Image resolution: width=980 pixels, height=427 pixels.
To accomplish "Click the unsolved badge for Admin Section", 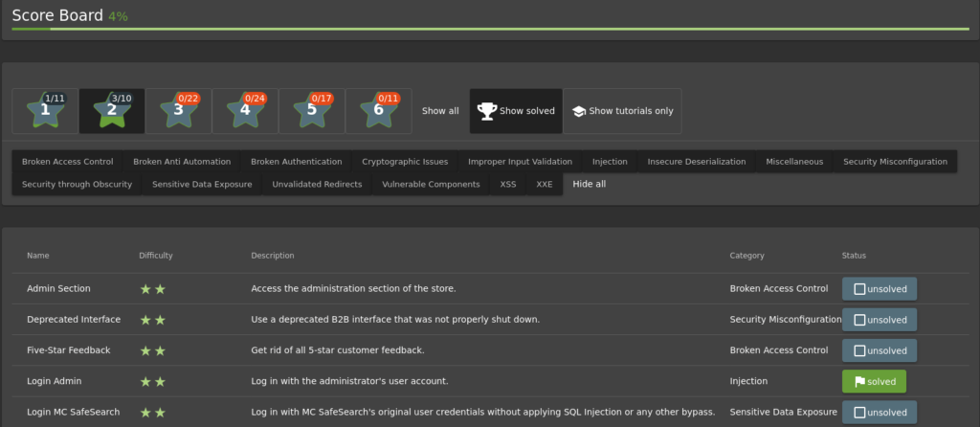I will (x=880, y=289).
